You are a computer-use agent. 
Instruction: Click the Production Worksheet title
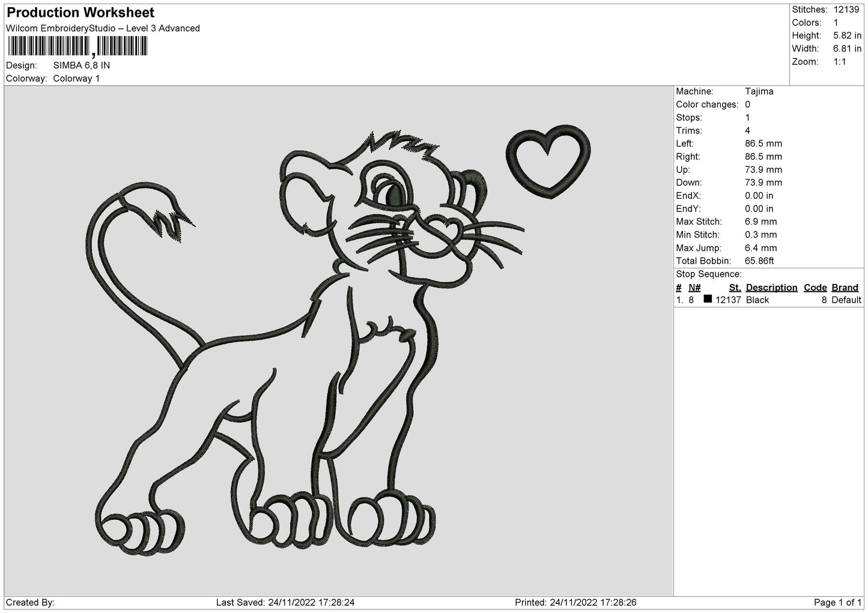80,13
